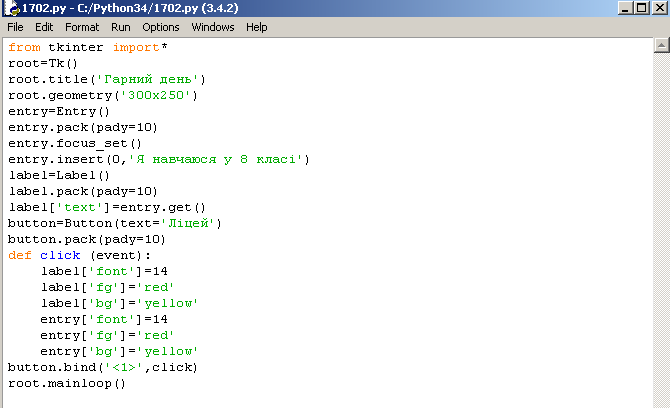Click the geometry string '300x250'
The width and height of the screenshot is (670, 408).
tap(156, 95)
